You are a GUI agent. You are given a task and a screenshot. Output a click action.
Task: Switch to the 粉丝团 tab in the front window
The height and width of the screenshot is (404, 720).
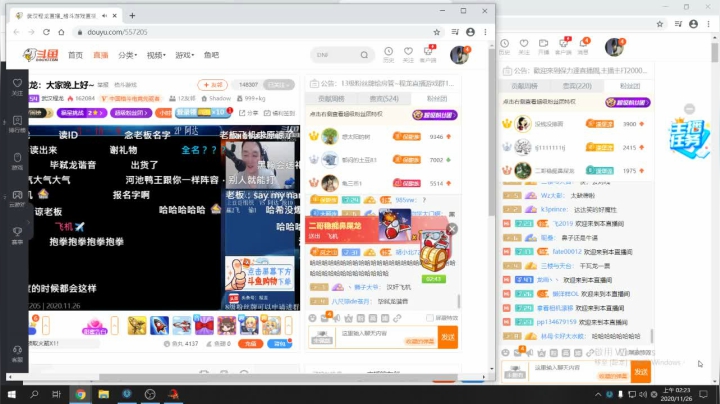[x=437, y=99]
